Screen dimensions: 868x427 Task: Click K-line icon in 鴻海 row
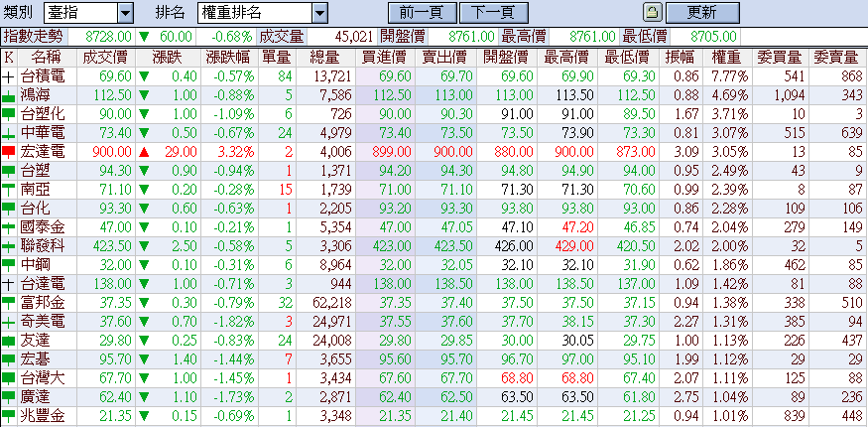pos(8,95)
